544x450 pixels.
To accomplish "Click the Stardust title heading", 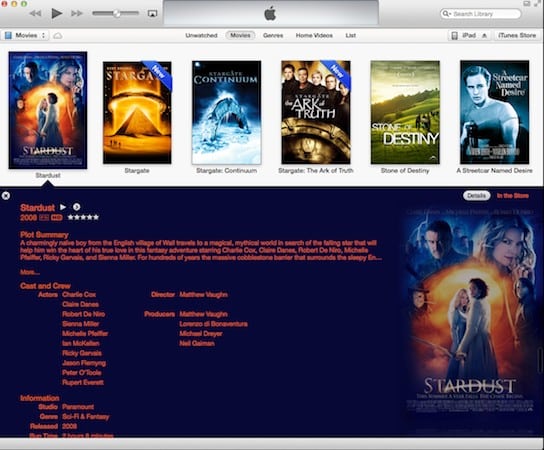I will coord(37,207).
